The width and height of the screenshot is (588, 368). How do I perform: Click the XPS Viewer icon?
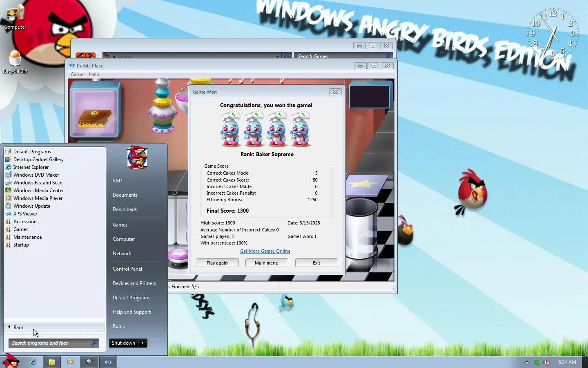(8, 213)
